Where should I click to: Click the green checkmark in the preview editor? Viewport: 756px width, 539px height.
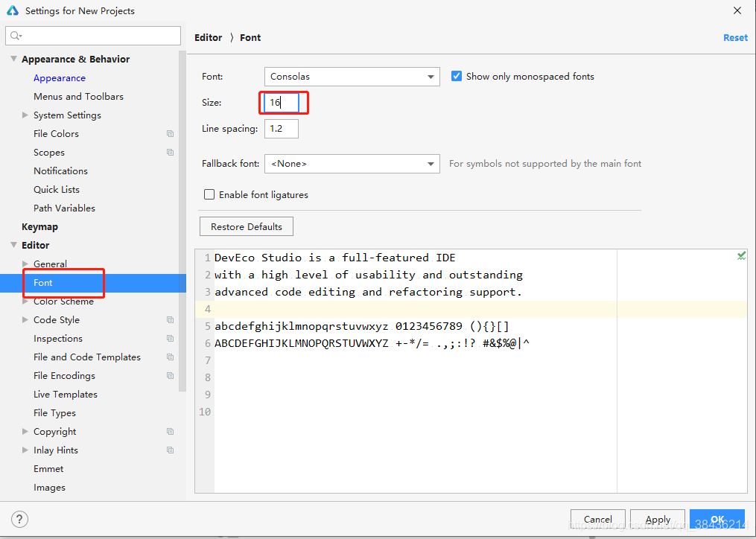(742, 256)
